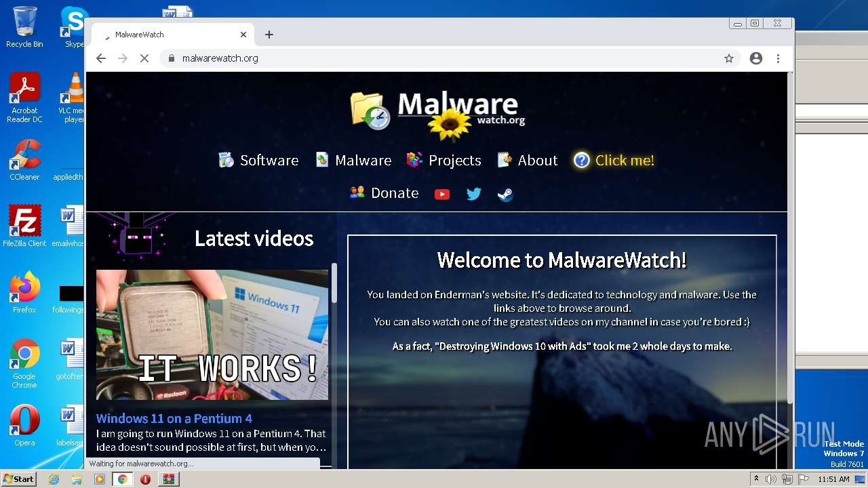
Task: Open the Donate link
Action: point(384,193)
